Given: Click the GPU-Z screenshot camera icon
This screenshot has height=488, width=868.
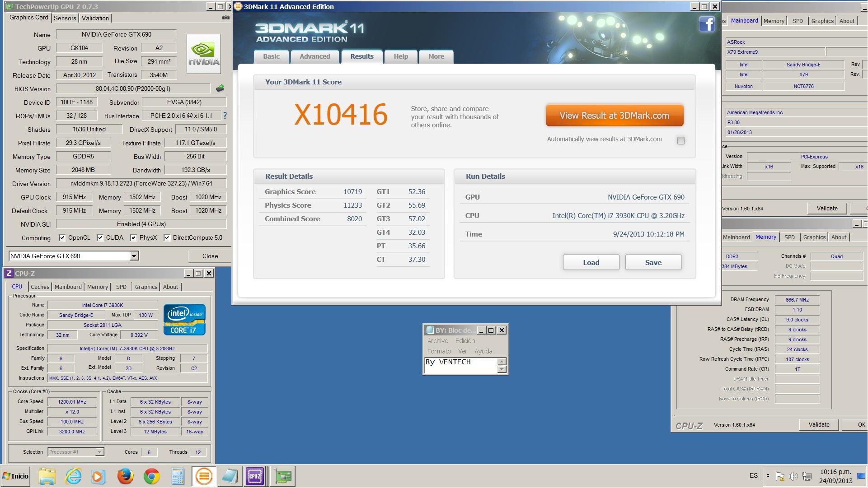Looking at the screenshot, I should 225,18.
